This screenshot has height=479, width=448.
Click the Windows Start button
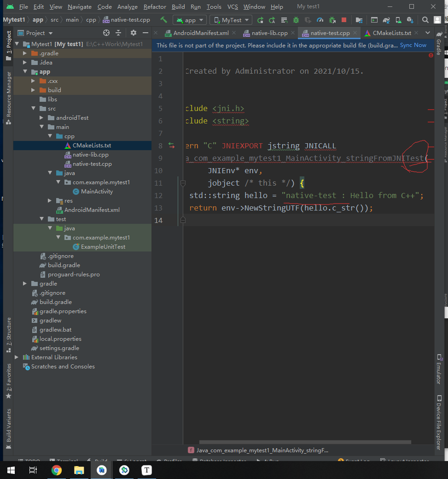(x=11, y=470)
